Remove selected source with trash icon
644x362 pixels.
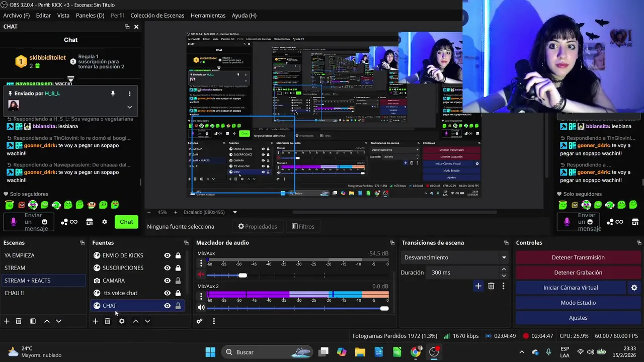(x=107, y=321)
